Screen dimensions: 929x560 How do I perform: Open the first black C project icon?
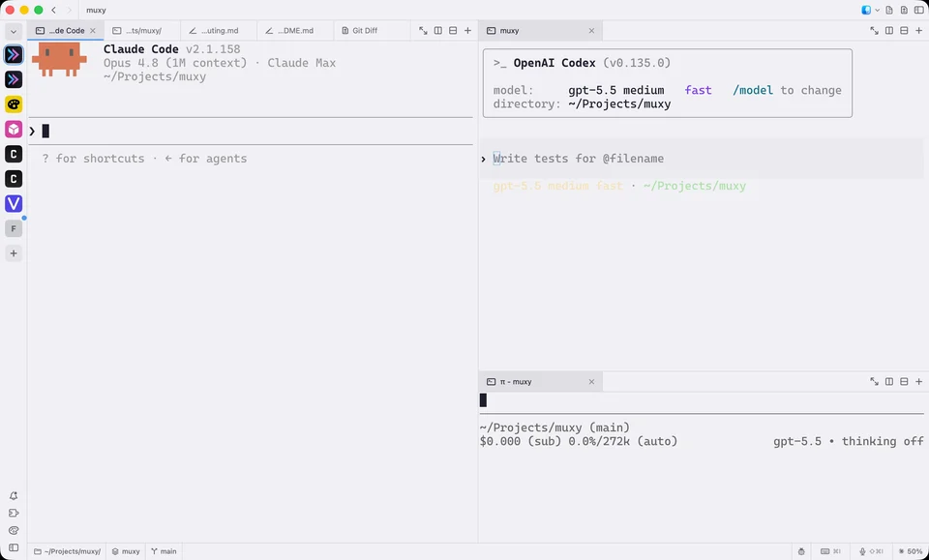14,154
